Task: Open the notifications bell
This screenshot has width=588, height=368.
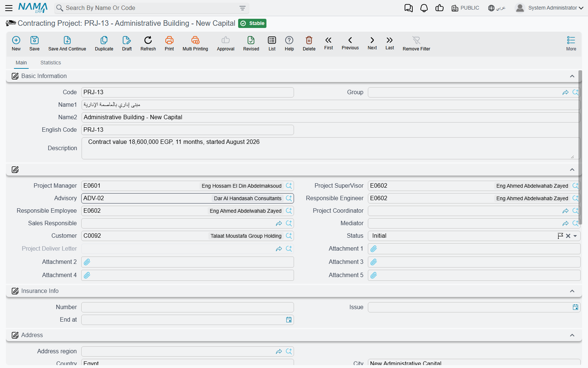Action: (424, 8)
